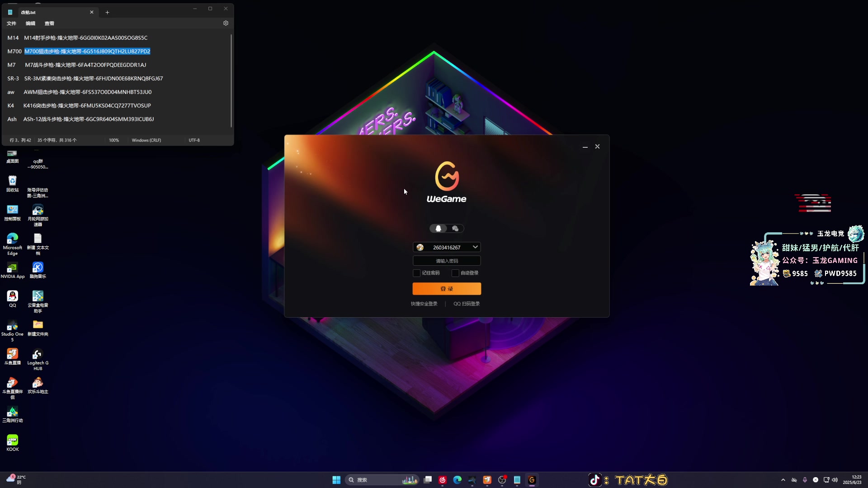
Task: Close the WeGame login window
Action: pos(597,146)
